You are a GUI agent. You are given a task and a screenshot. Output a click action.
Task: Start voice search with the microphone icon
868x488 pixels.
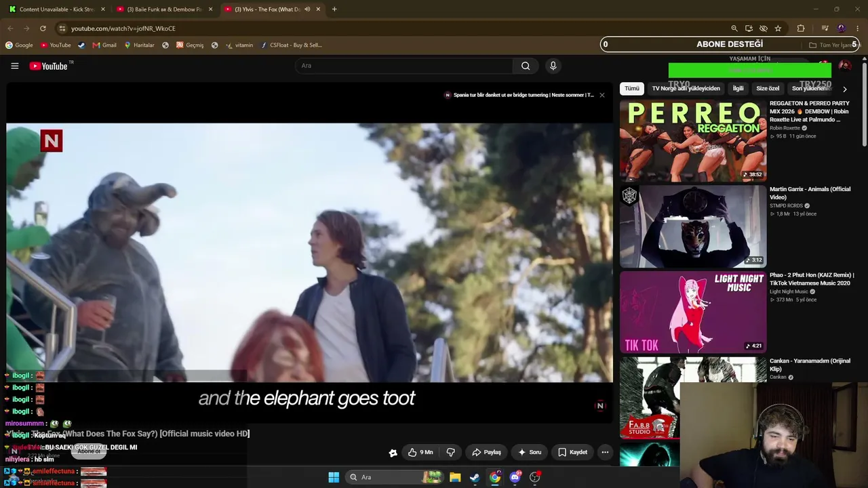pyautogui.click(x=553, y=66)
